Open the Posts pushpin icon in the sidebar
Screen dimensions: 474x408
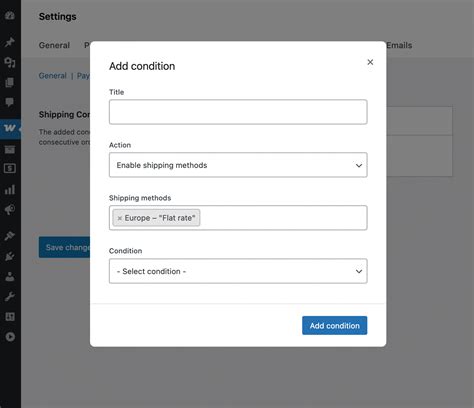(x=10, y=42)
